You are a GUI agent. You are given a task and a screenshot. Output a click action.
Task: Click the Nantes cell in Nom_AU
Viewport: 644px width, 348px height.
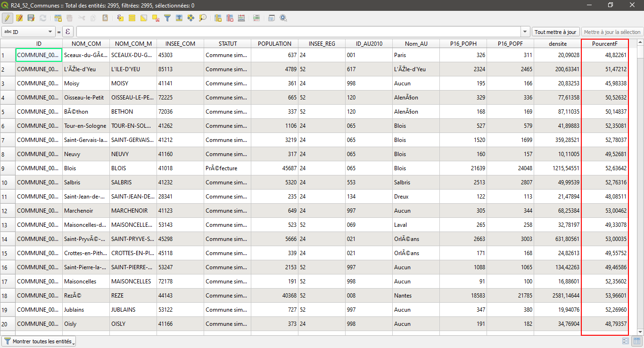[416, 296]
